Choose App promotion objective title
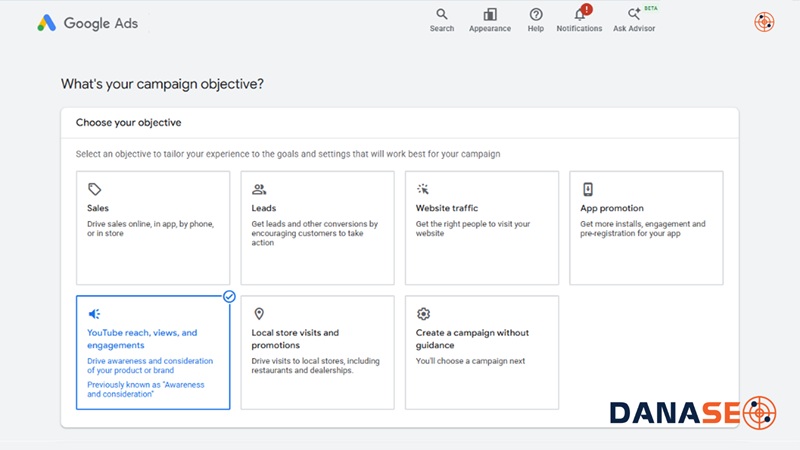Viewport: 800px width, 450px height. pos(612,208)
